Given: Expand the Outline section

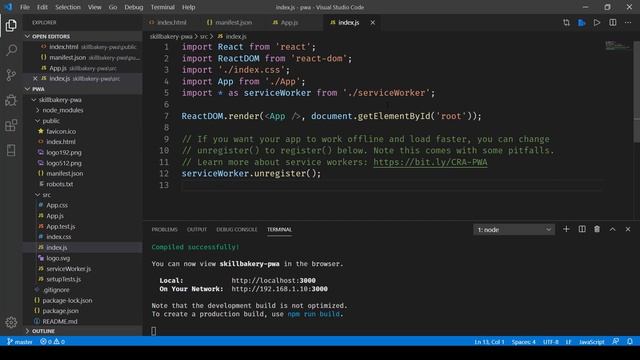Looking at the screenshot, I should point(83,331).
